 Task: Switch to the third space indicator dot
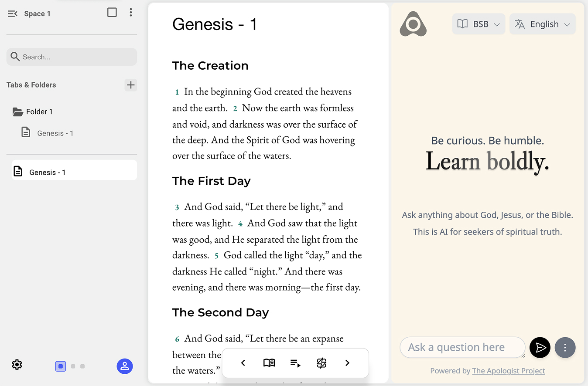[82, 366]
